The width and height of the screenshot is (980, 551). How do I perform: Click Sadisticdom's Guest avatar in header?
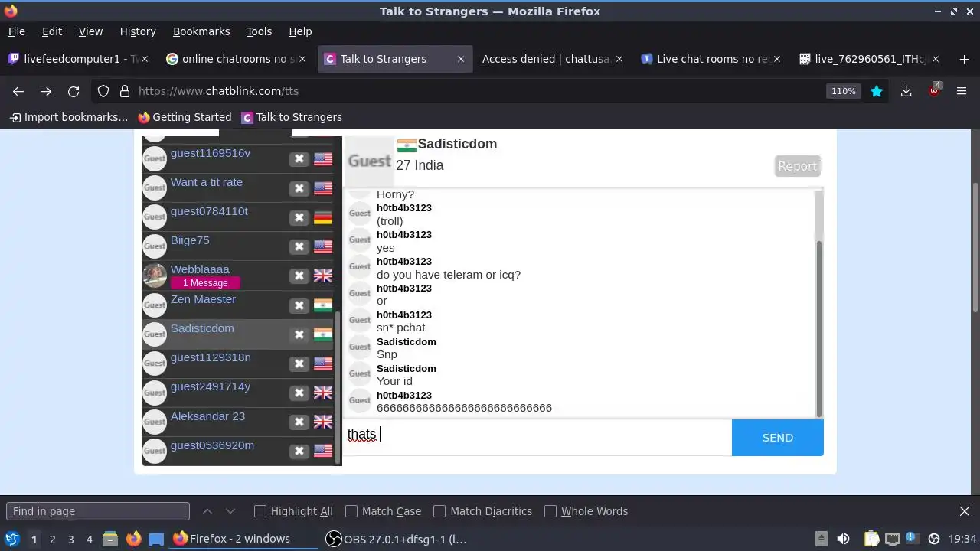(370, 161)
